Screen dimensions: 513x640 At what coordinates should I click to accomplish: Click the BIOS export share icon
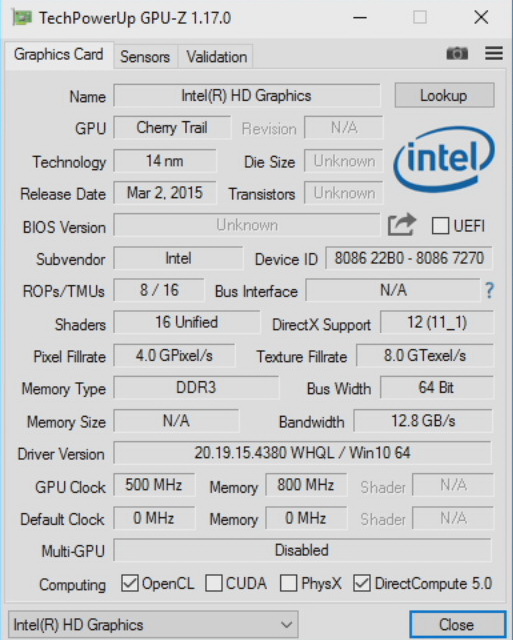[402, 225]
